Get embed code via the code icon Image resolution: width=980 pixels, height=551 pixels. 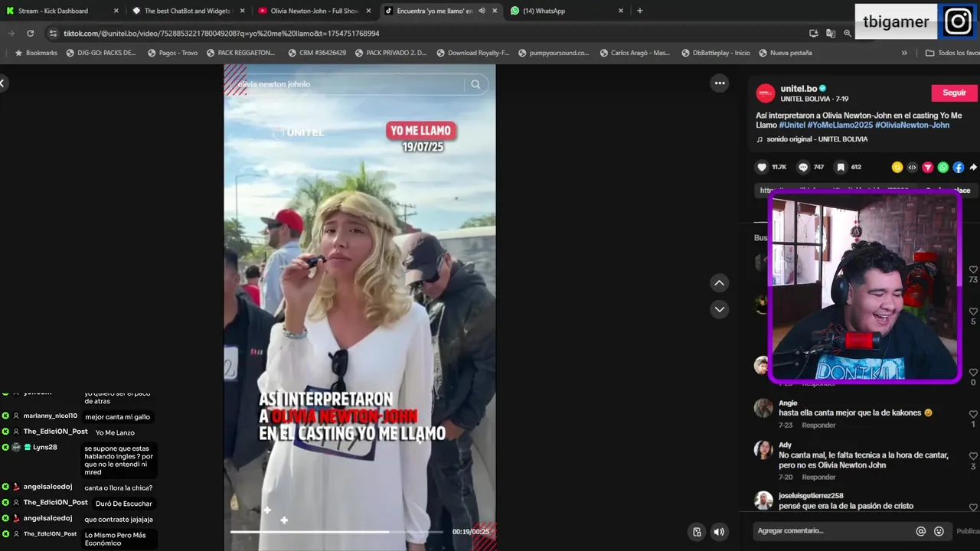pyautogui.click(x=912, y=167)
